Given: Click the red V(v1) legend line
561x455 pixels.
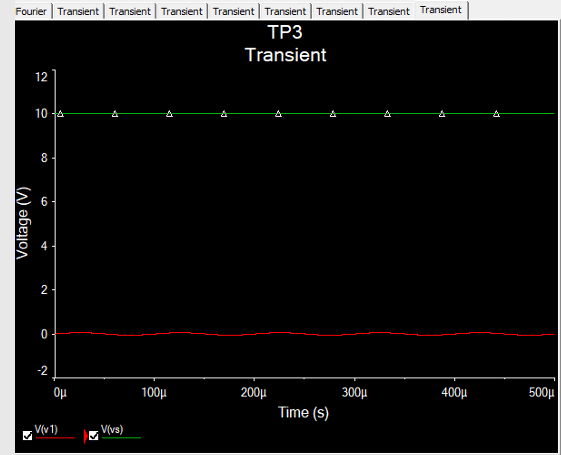Looking at the screenshot, I should 55,437.
